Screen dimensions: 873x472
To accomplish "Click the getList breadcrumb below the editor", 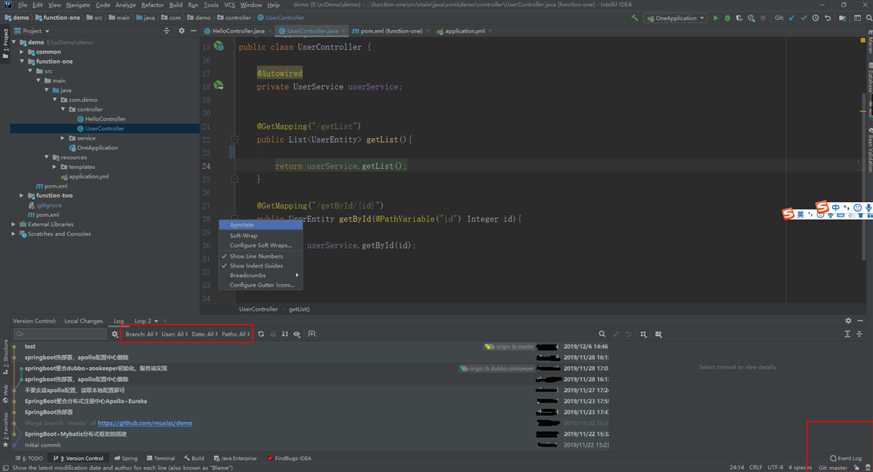I will [300, 309].
